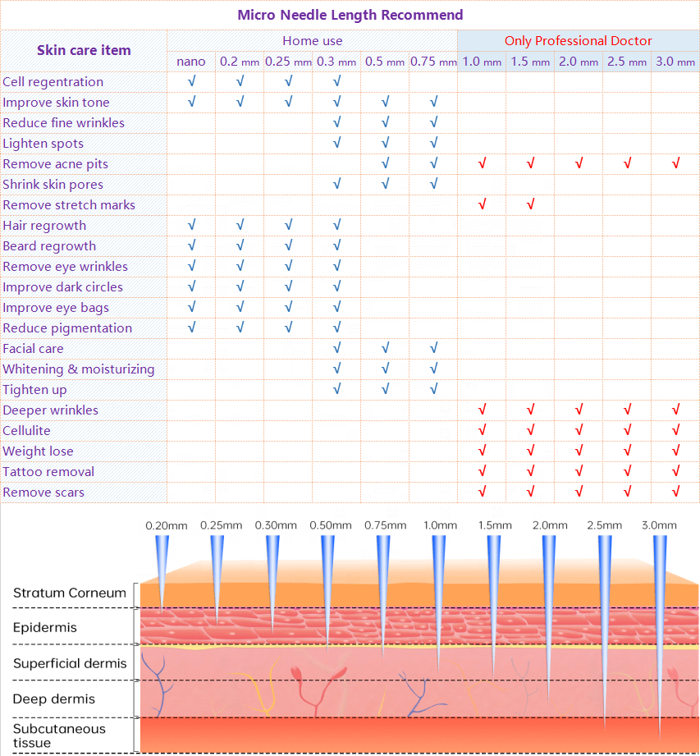
Task: Click the 0.25 mm column header
Action: (288, 62)
